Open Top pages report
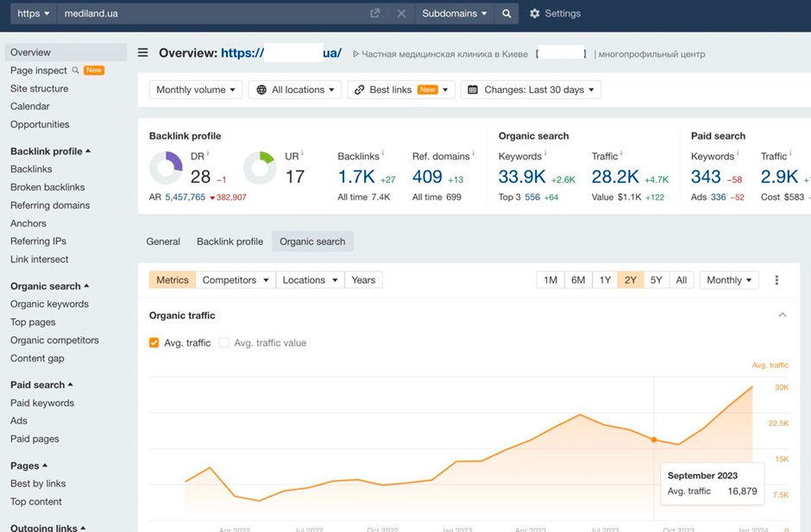Viewport: 811px width, 532px height. point(33,322)
